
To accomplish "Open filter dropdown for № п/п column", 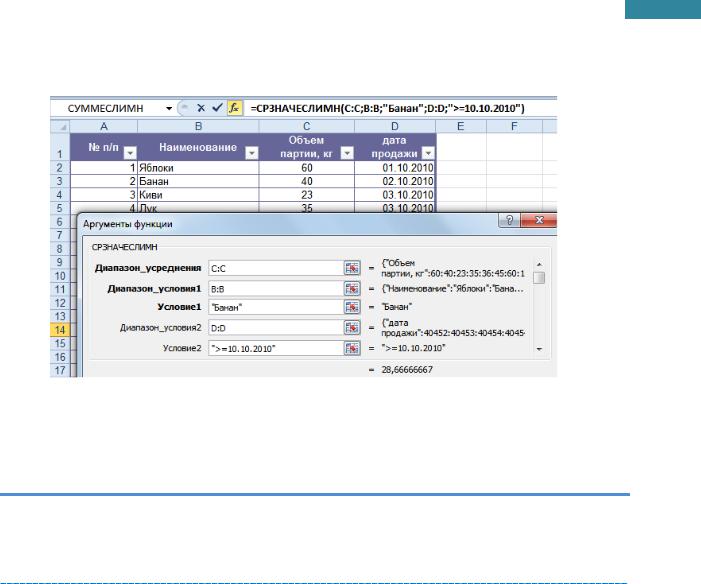I will point(130,153).
